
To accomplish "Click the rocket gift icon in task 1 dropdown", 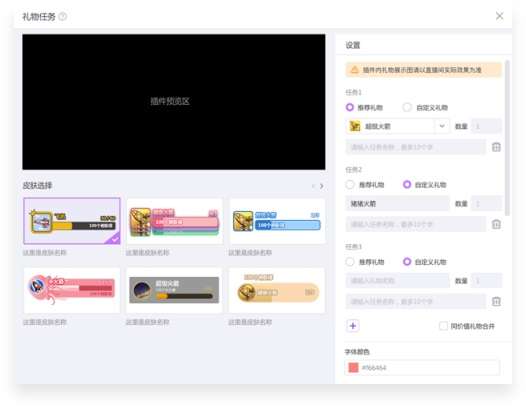I will coord(355,126).
